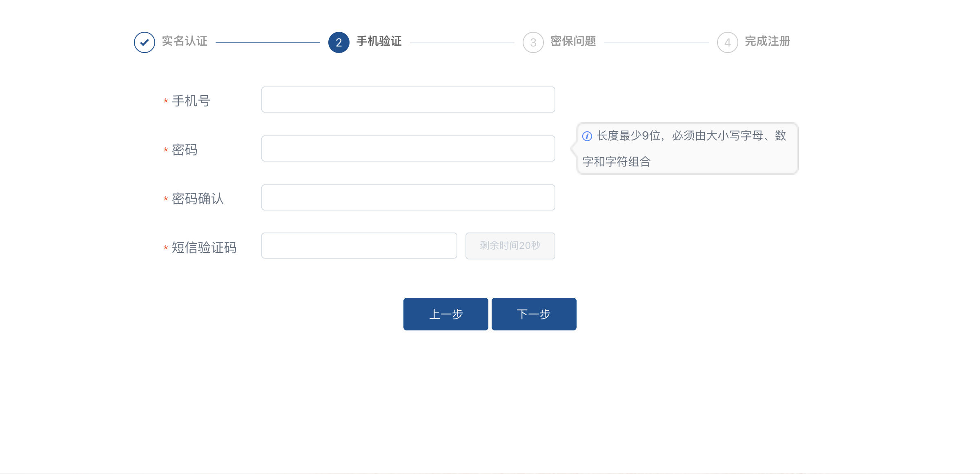Viewport: 980px width, 474px height.
Task: Click the completed checkmark step icon
Action: pyautogui.click(x=145, y=42)
